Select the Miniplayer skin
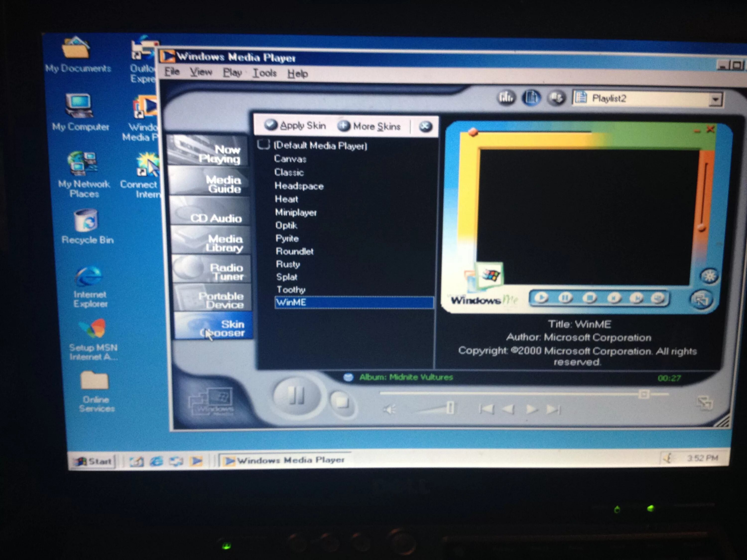 pyautogui.click(x=296, y=212)
